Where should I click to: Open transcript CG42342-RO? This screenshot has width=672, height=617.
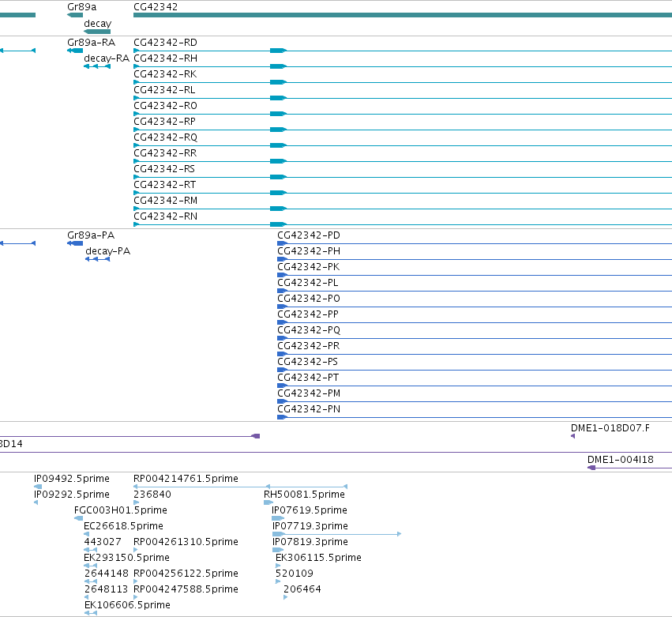(x=165, y=106)
